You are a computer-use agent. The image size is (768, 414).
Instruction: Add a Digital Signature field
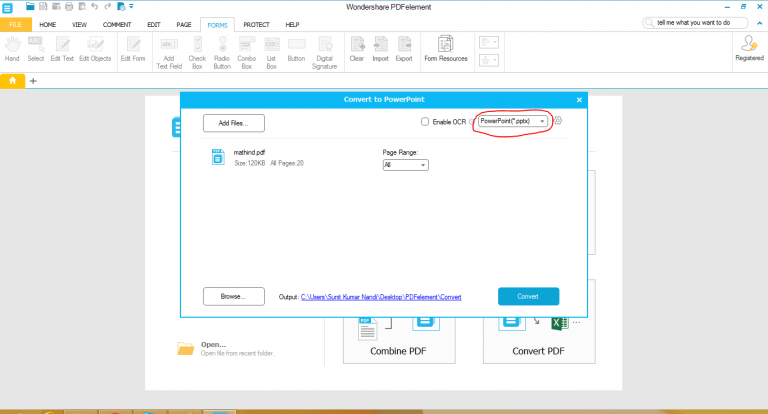(324, 52)
